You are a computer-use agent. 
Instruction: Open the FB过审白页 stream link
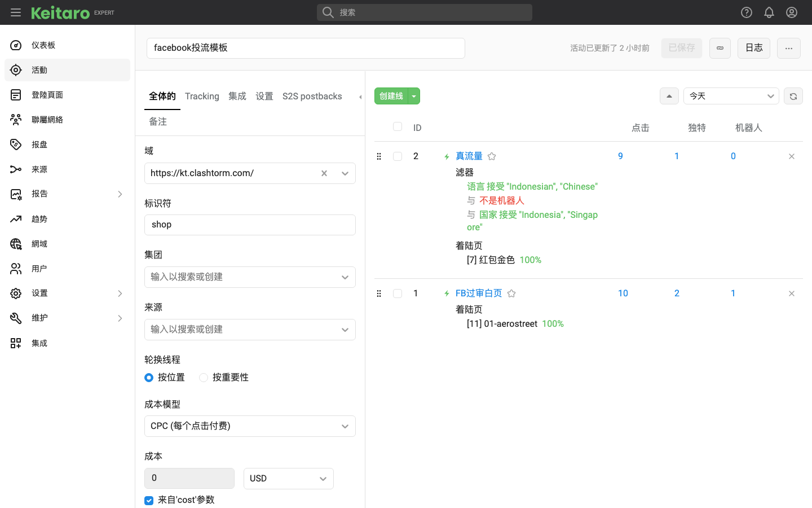click(479, 294)
